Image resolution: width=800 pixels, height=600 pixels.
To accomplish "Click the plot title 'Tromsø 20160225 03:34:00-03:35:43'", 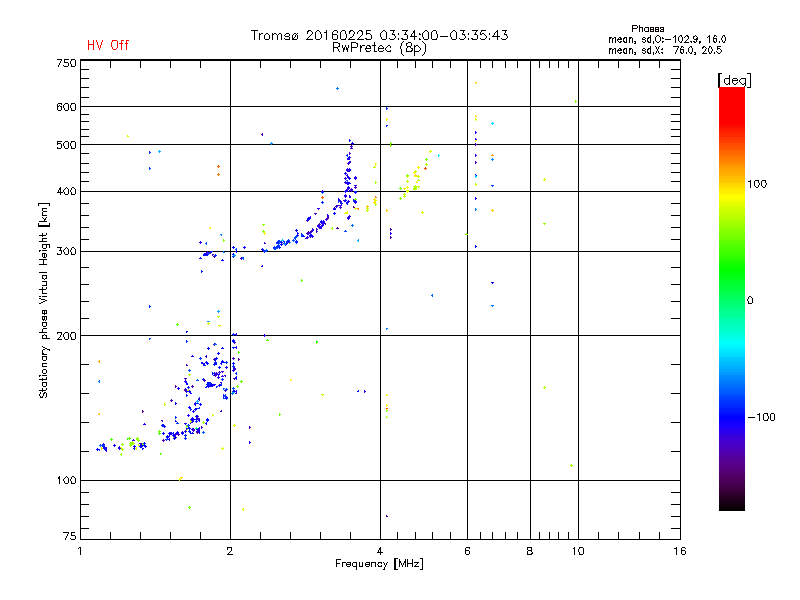I will point(379,35).
